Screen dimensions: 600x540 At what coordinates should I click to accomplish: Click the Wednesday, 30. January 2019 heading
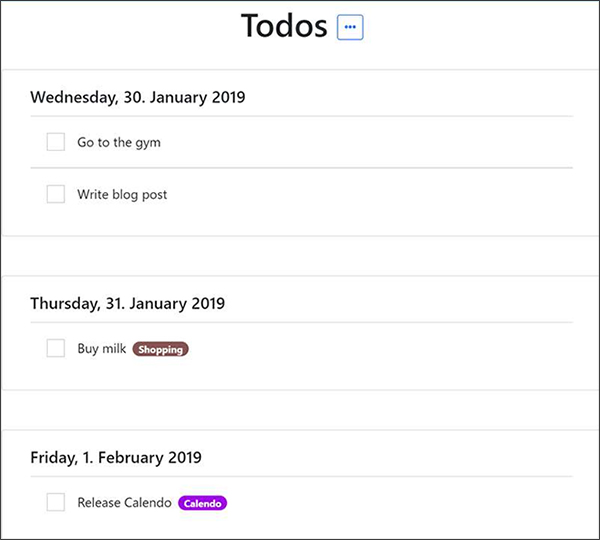(x=138, y=97)
